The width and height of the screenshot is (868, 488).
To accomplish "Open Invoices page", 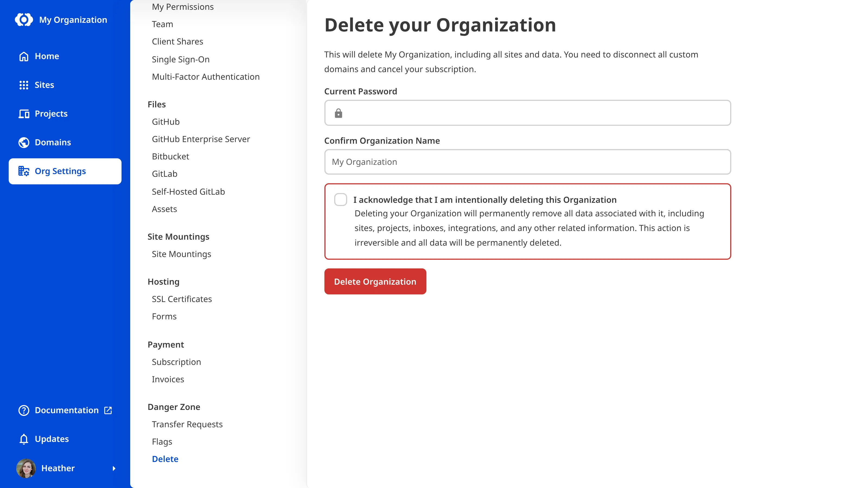I will pos(168,379).
